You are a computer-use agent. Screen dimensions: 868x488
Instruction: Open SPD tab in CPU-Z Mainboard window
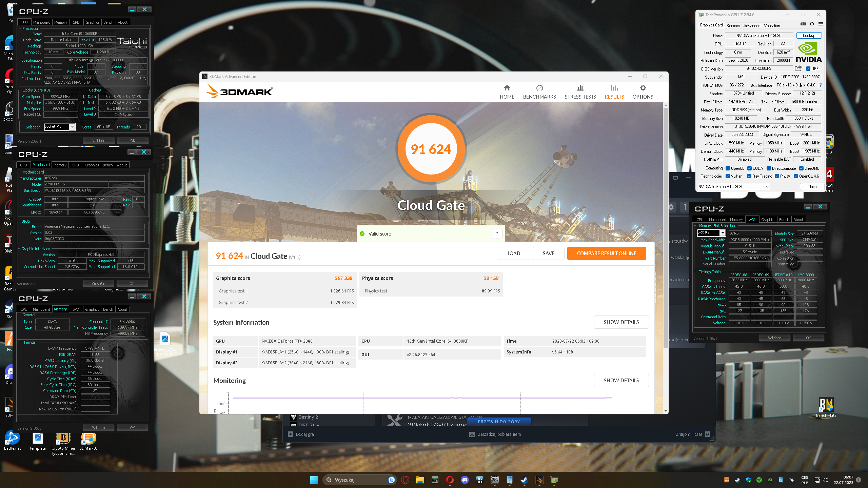pyautogui.click(x=76, y=165)
